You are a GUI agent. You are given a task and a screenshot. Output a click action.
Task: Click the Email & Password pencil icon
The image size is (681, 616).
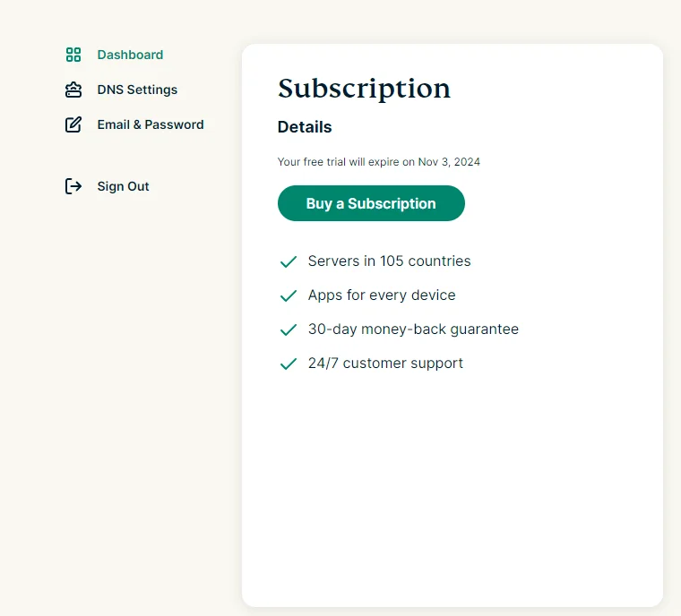tap(73, 124)
